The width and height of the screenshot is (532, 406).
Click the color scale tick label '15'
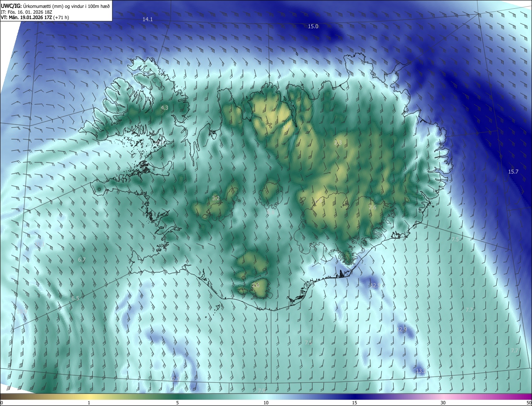(355, 403)
